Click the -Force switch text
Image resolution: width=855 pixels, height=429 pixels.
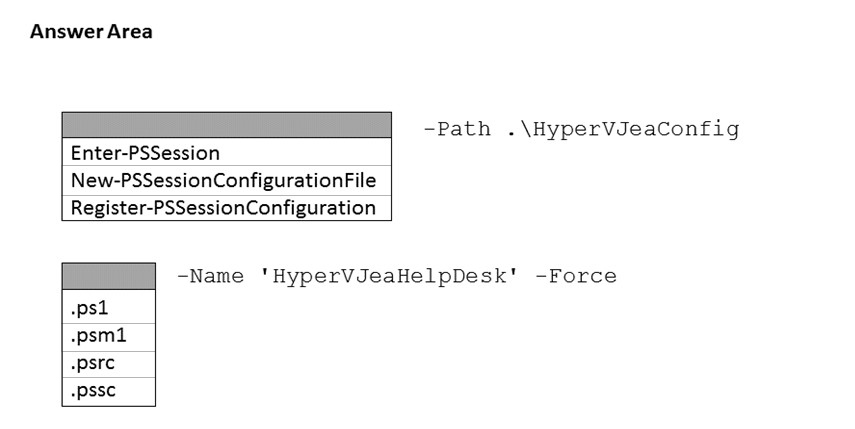[576, 276]
